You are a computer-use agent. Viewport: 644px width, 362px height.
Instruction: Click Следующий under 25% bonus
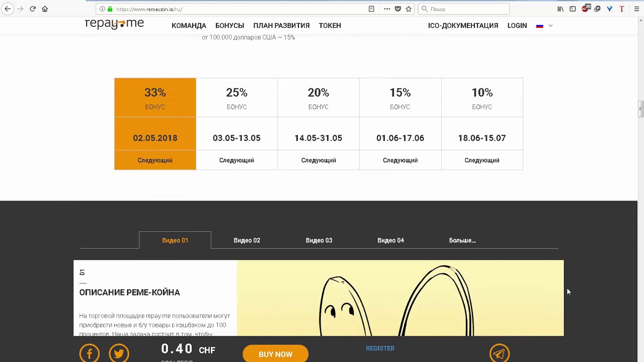point(236,160)
